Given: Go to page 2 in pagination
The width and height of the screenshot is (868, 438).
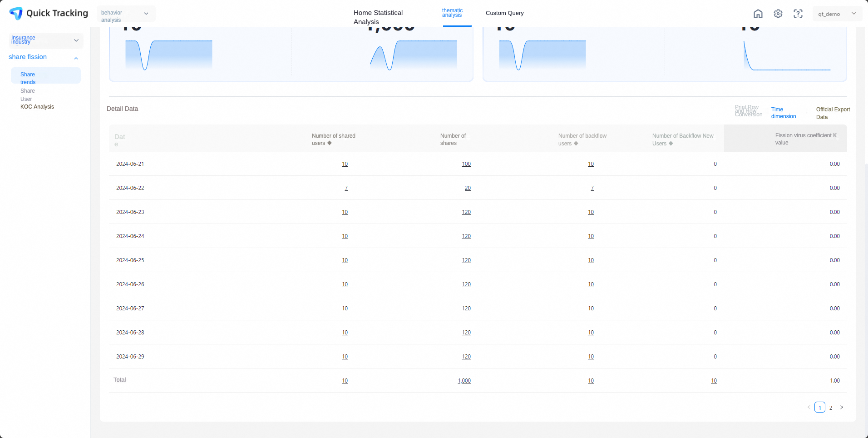Looking at the screenshot, I should (831, 408).
